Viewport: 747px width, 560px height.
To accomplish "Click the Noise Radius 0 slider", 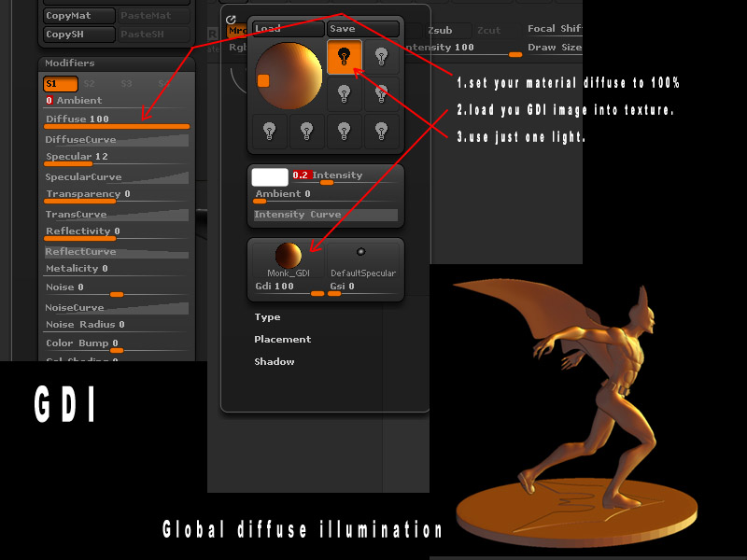I will coord(117,325).
